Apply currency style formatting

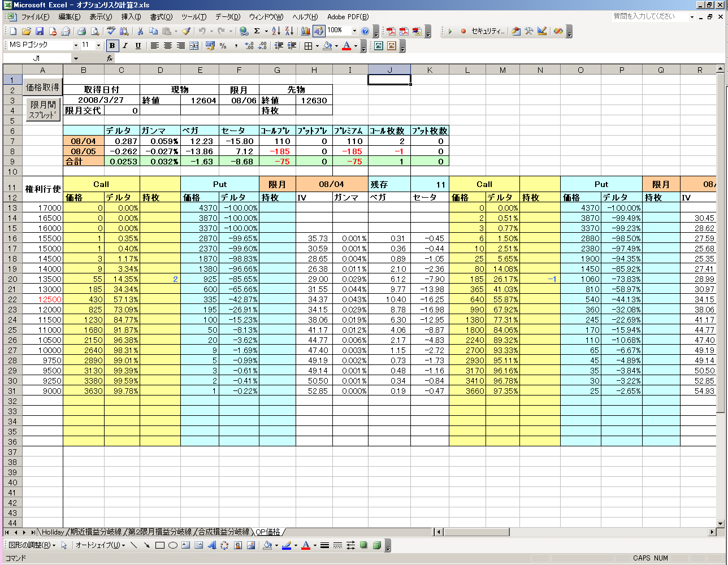click(x=210, y=46)
